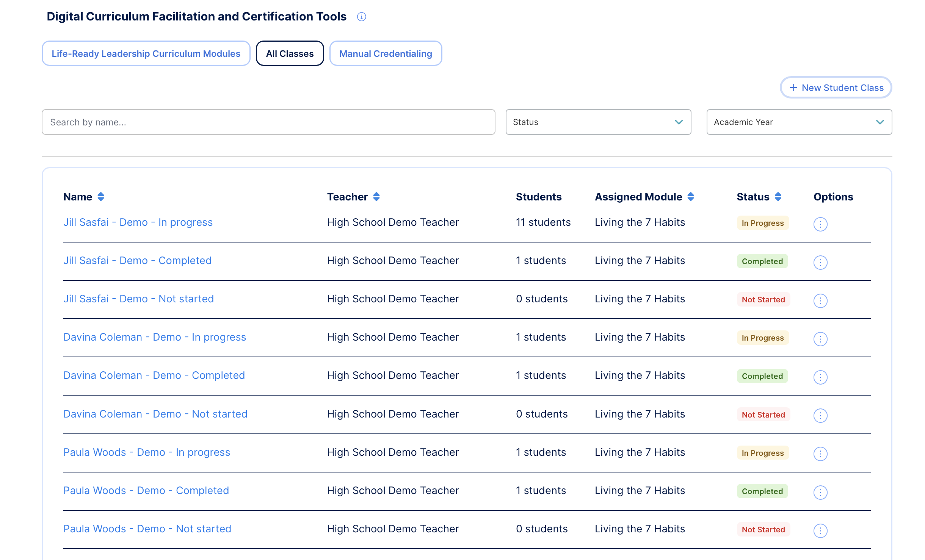Sort the table by Teacher column arrows
Screen dimensions: 925x560
[x=376, y=197]
